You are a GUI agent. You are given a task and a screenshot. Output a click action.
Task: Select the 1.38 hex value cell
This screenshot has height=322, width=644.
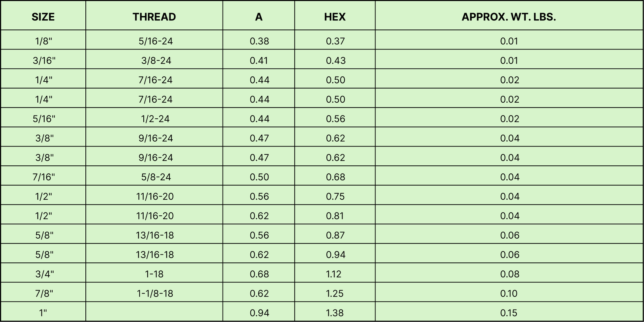coord(335,312)
